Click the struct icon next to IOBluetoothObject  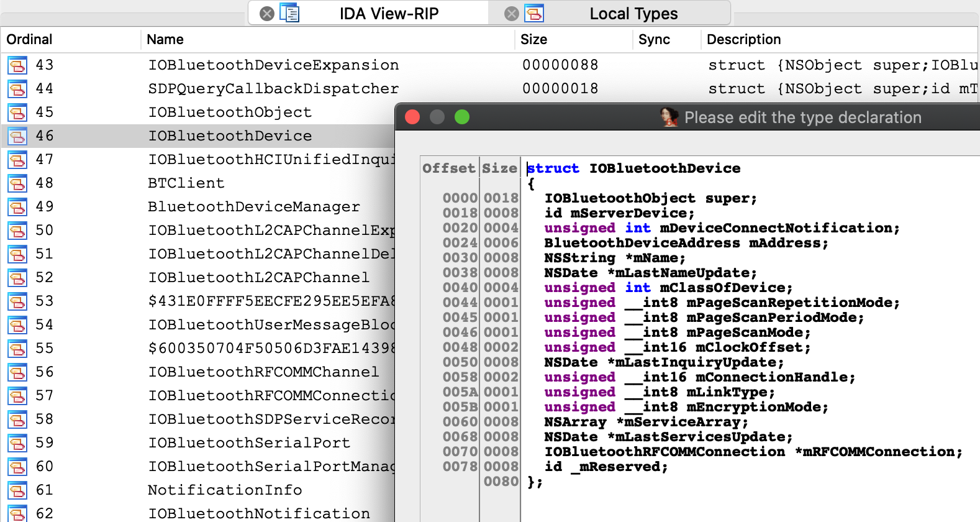17,112
